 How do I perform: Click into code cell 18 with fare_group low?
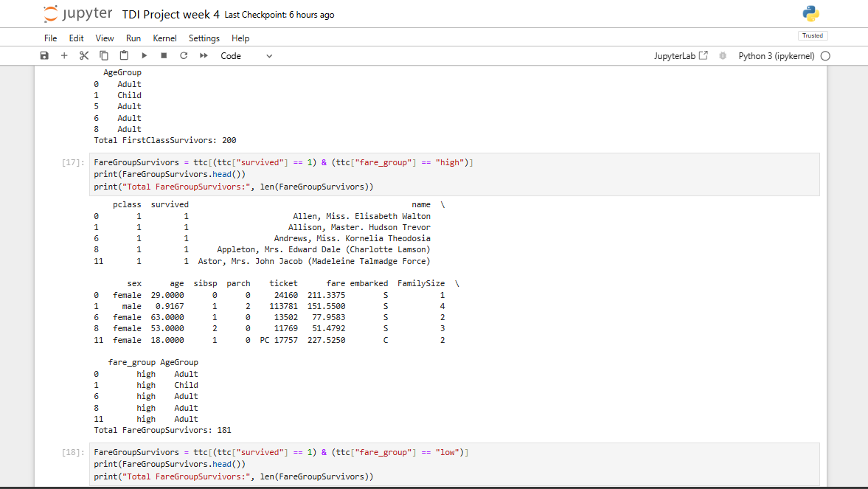coord(454,464)
